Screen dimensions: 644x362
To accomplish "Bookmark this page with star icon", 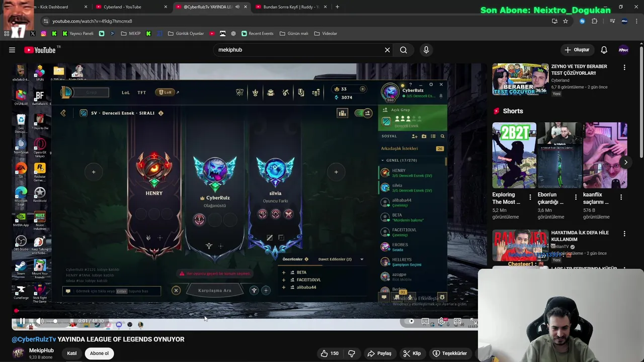I will coord(566,21).
